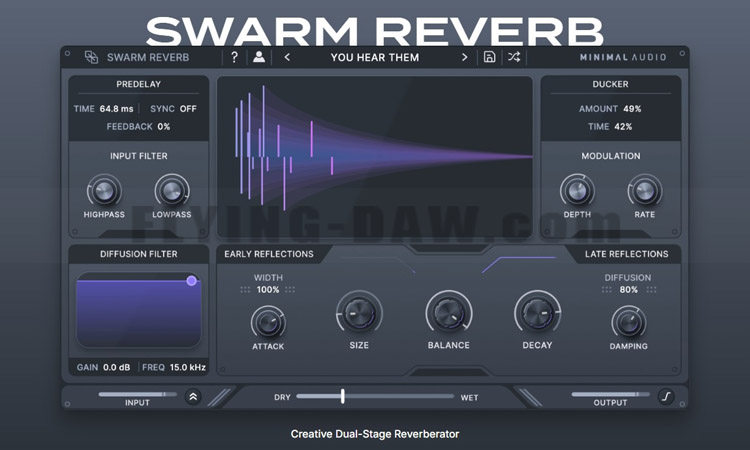Click the curve icon beside Output
The height and width of the screenshot is (450, 750).
(x=666, y=396)
